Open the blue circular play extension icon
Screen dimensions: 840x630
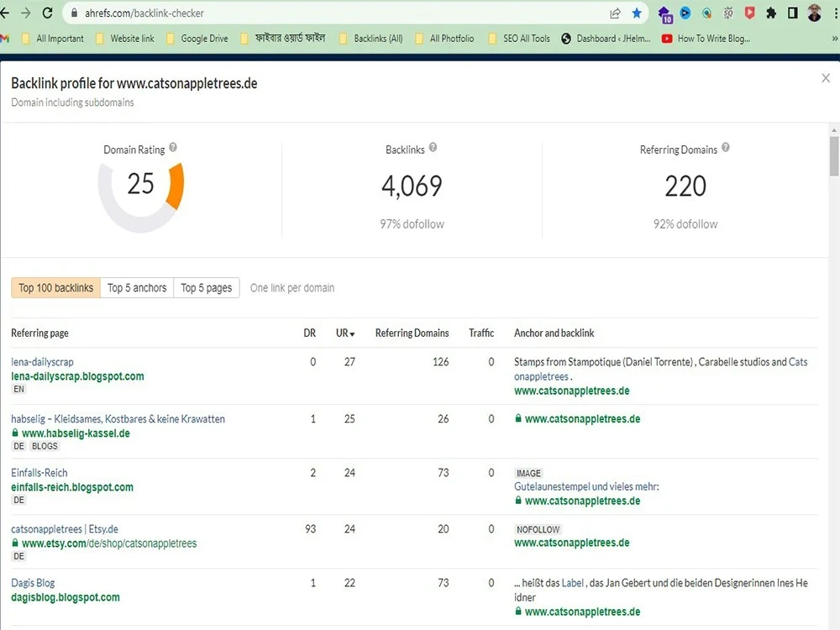tap(685, 13)
